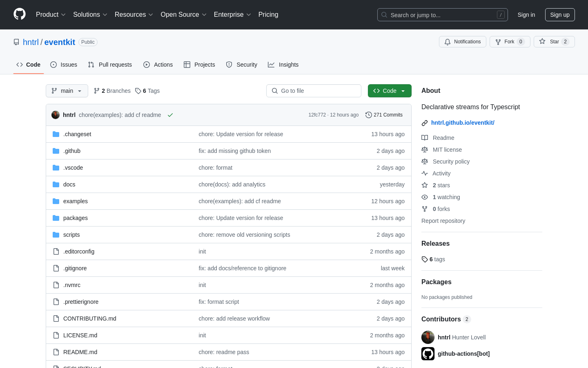Click Sign in
The image size is (588, 368).
(526, 15)
